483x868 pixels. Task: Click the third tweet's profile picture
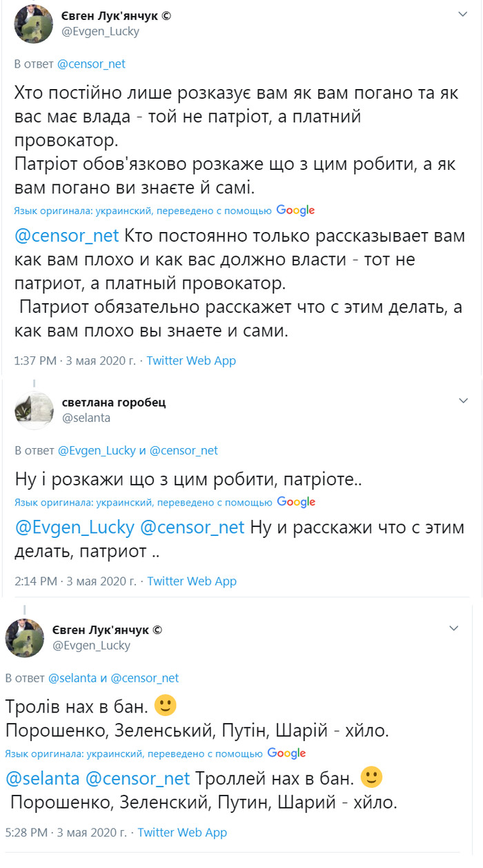click(25, 637)
